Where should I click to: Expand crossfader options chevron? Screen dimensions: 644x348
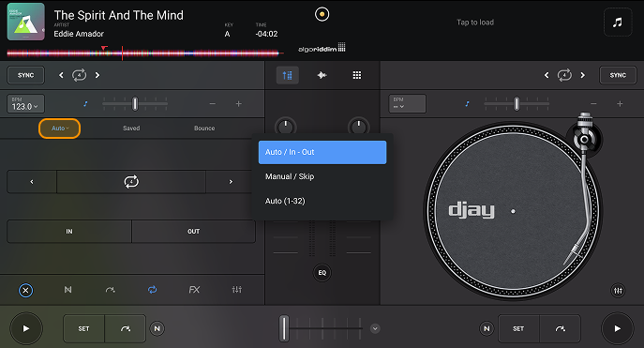point(375,328)
